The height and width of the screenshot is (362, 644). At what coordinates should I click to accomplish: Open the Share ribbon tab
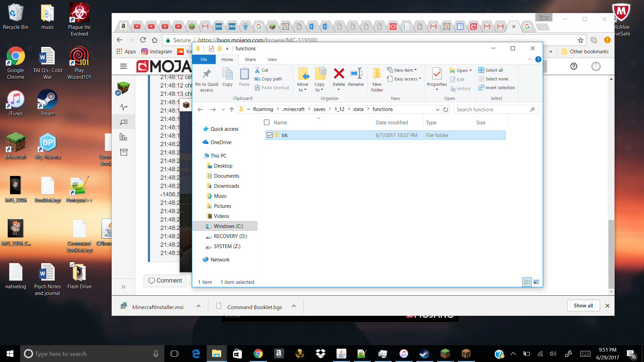click(x=250, y=59)
